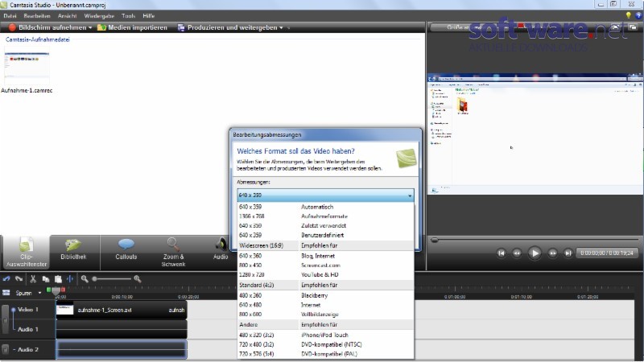Open Bildschirm aufnehmen dropdown arrow

coord(90,28)
